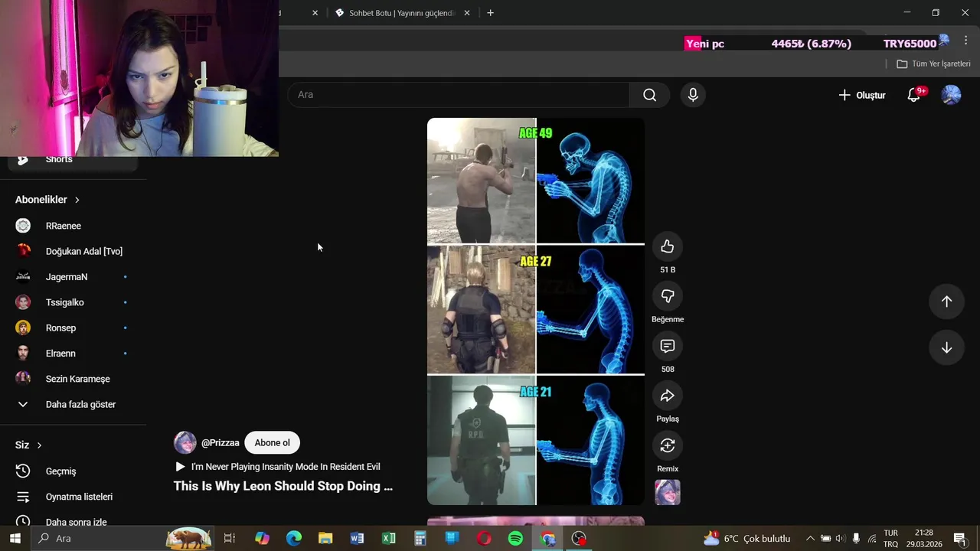
Task: Open the linked Insanity Mode video
Action: point(278,467)
